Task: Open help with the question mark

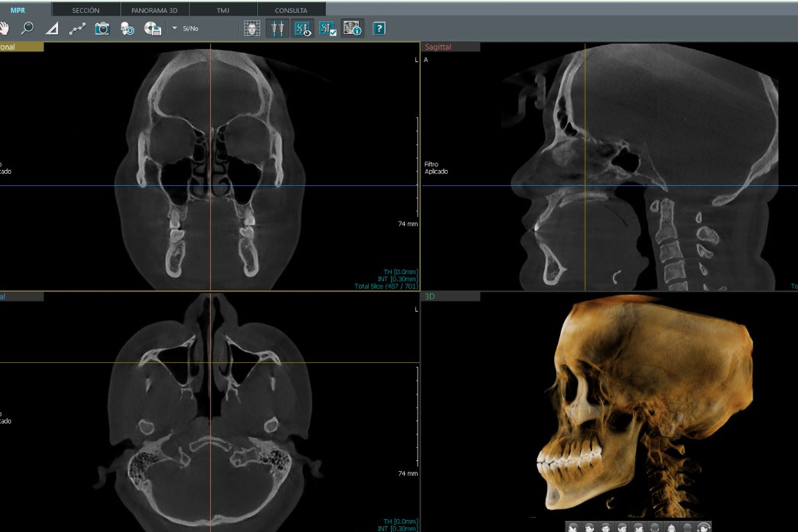Action: point(379,29)
